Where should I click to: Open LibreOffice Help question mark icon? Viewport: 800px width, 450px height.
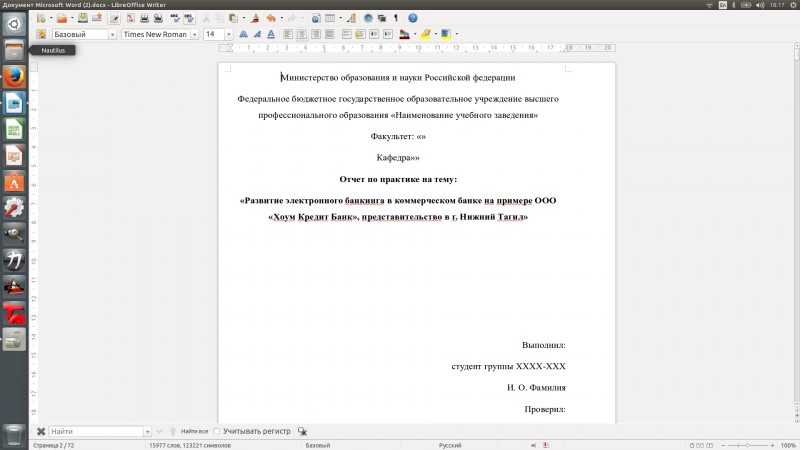(x=412, y=18)
